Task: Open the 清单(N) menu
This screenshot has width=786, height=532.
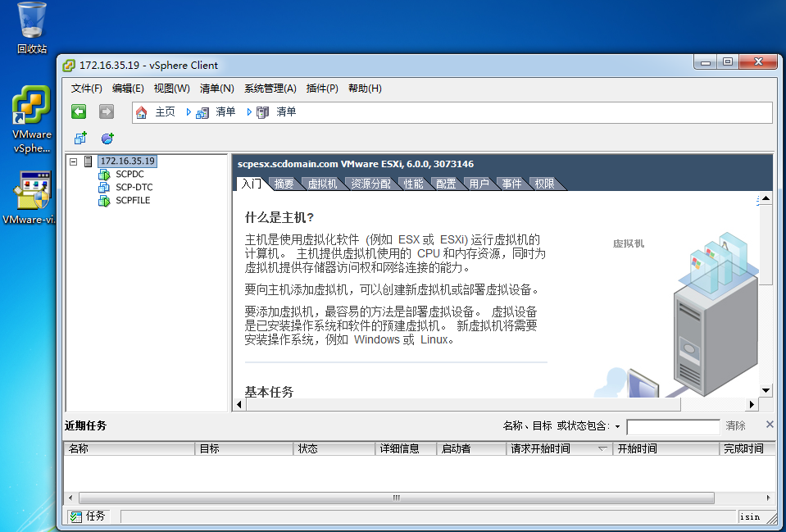Action: pos(216,89)
